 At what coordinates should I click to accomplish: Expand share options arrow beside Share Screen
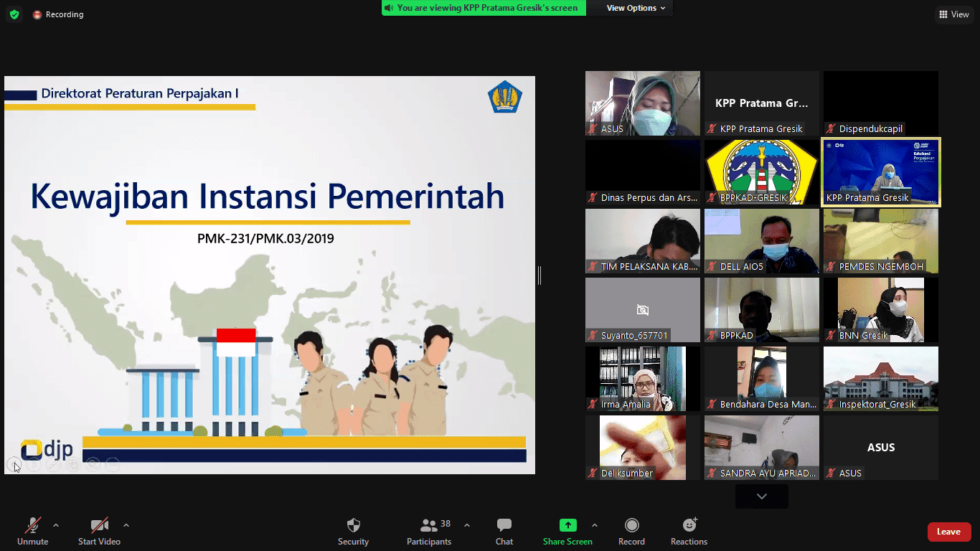point(594,525)
